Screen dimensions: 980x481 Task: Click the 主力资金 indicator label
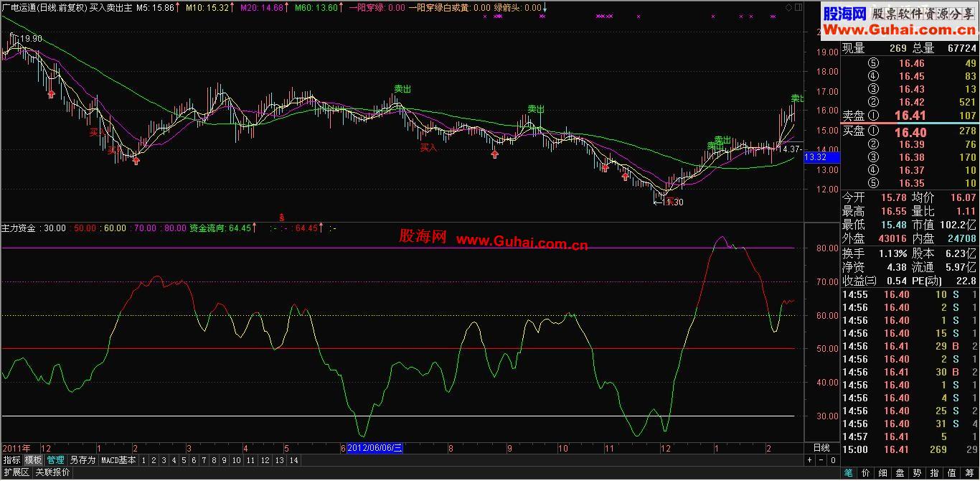click(19, 228)
